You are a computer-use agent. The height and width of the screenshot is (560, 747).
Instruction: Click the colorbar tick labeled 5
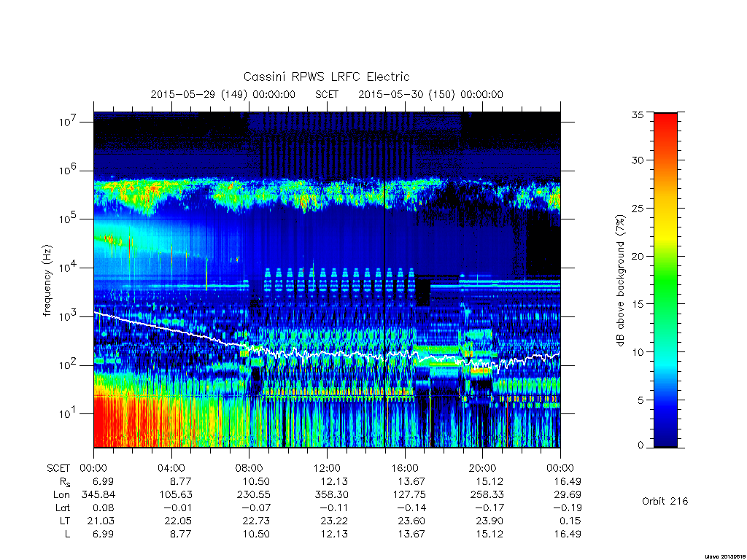point(640,400)
